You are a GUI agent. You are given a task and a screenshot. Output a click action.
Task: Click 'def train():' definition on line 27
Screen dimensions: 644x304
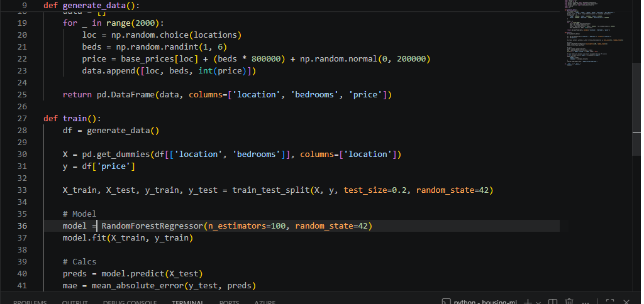point(72,119)
